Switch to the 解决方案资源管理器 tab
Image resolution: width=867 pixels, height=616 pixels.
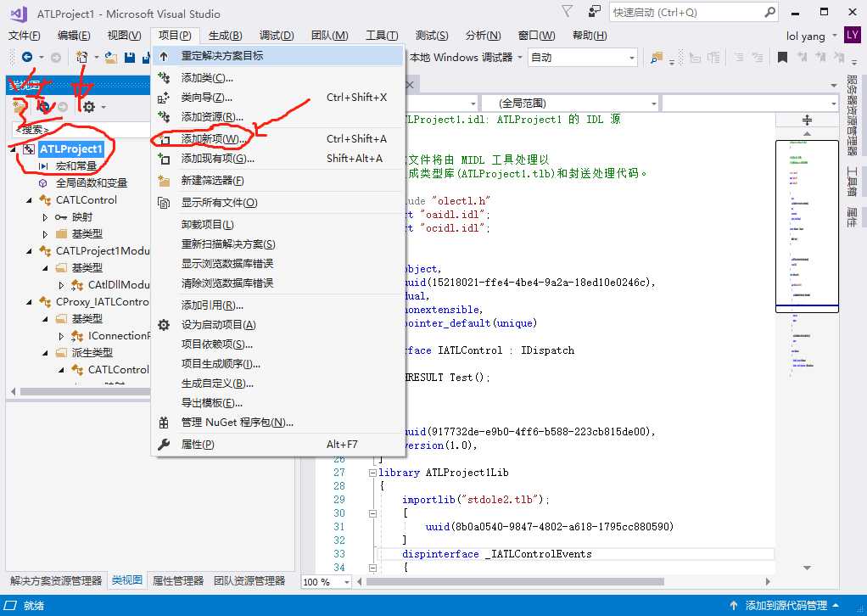(56, 580)
